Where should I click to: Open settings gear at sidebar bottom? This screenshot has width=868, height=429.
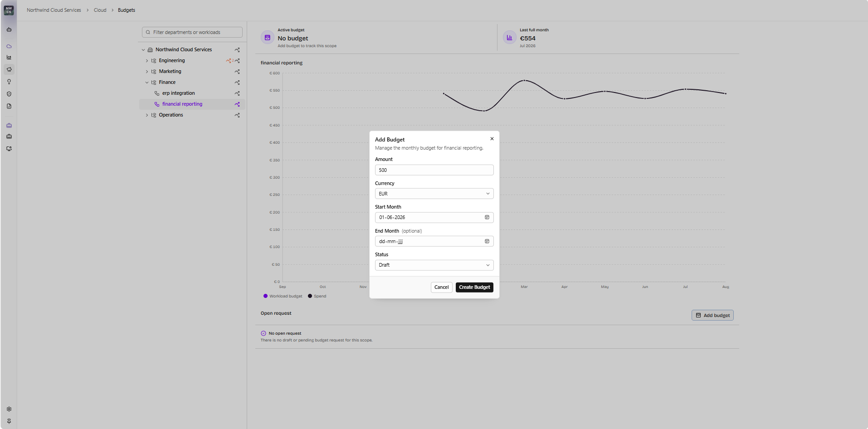click(x=9, y=409)
